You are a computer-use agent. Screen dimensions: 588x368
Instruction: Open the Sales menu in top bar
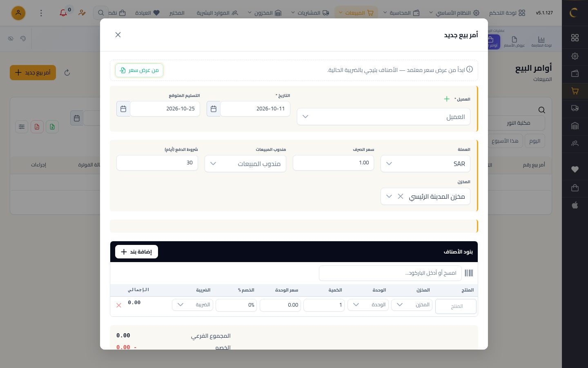pyautogui.click(x=356, y=13)
